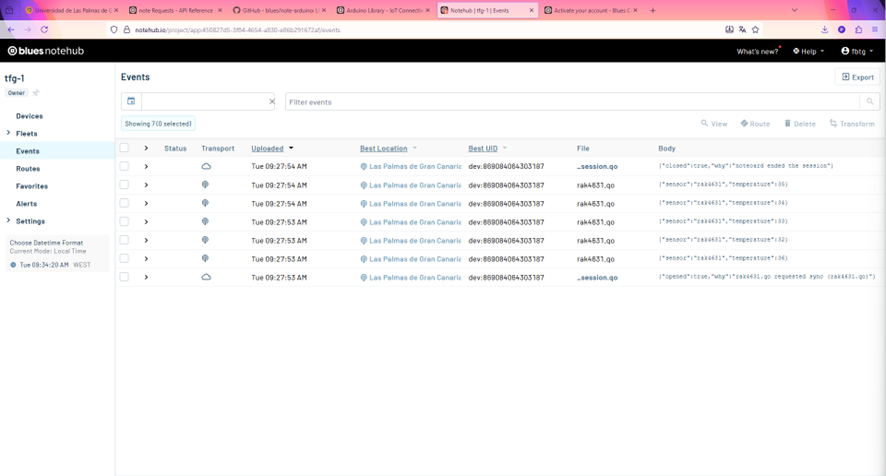Click the clock icon beside the current time

13,265
